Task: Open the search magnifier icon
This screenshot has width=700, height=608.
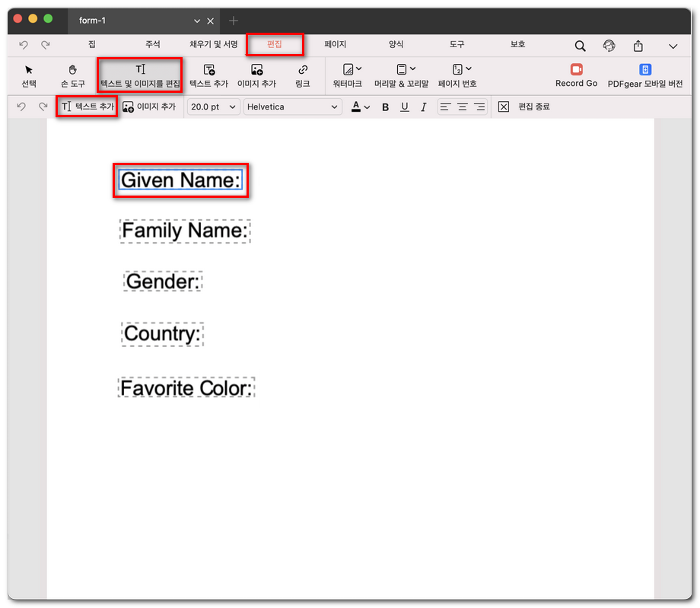Action: (x=580, y=46)
